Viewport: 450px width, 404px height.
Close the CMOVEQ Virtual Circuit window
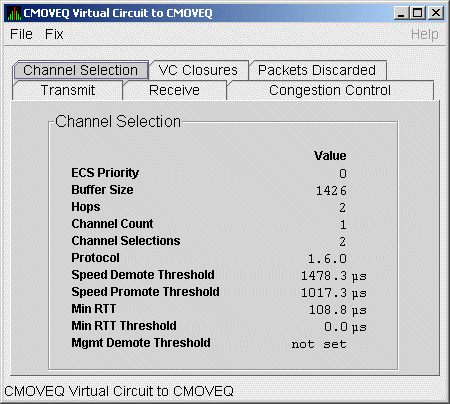tap(436, 13)
